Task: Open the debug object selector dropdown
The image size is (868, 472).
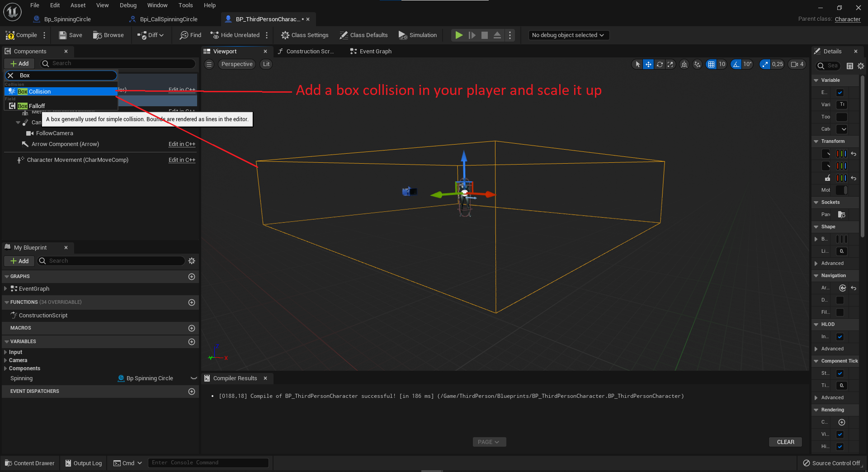Action: click(x=569, y=35)
